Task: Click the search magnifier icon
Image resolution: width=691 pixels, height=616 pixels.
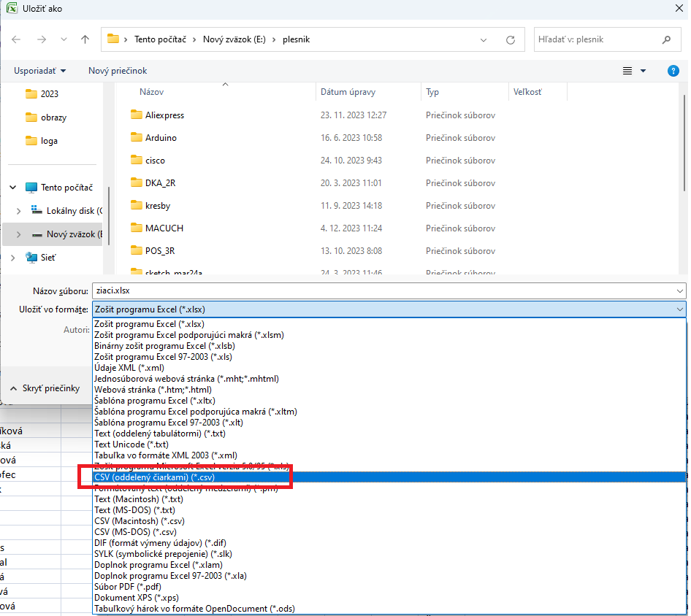Action: point(666,39)
